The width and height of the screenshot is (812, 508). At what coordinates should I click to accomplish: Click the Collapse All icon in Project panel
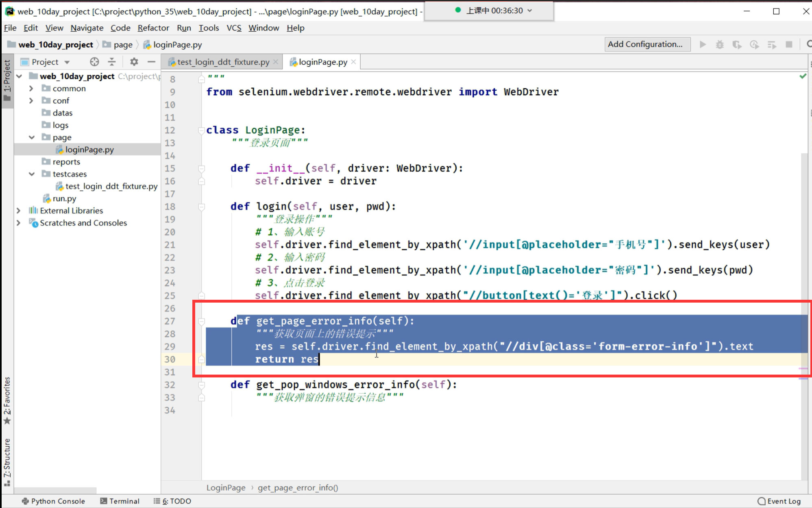point(112,62)
